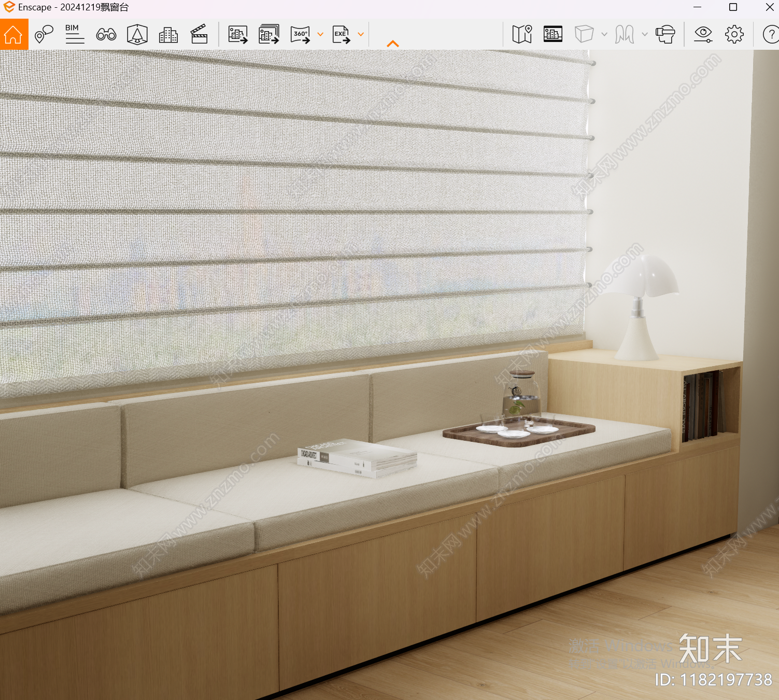Export a 360° mono panorama
This screenshot has height=700, width=779.
pyautogui.click(x=301, y=35)
